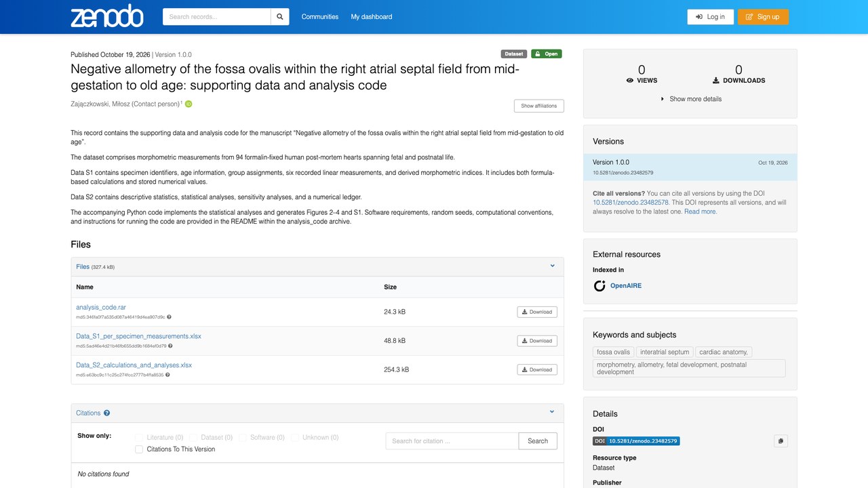Click the help icon beside the analysis_code.rar md5
The height and width of the screenshot is (488, 868).
(x=169, y=317)
